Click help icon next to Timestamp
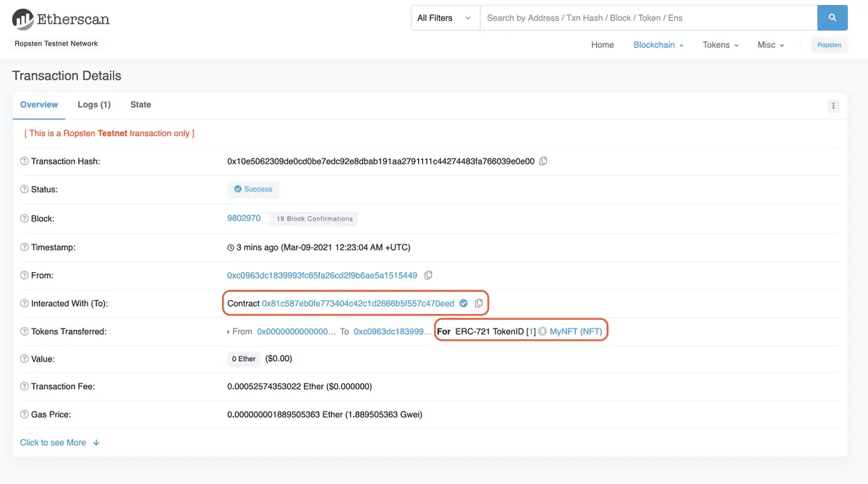 pos(25,247)
